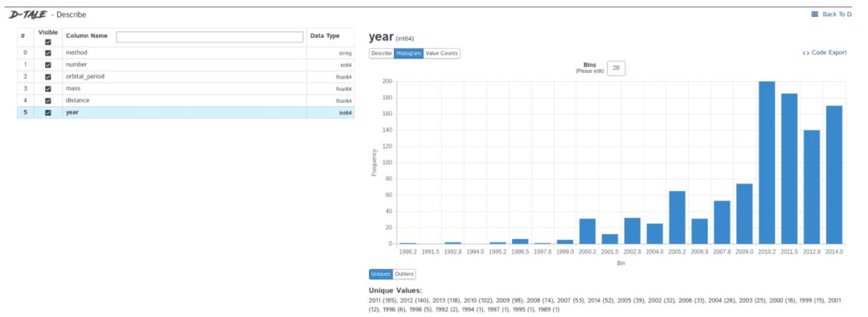Image resolution: width=868 pixels, height=317 pixels.
Task: Focus the Column Name filter field
Action: (210, 37)
